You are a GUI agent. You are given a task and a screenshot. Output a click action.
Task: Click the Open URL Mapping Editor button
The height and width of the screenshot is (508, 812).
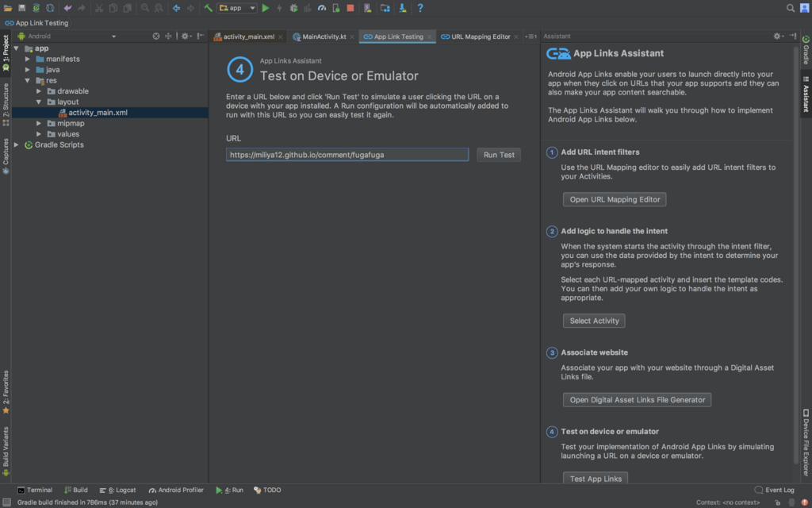coord(615,199)
